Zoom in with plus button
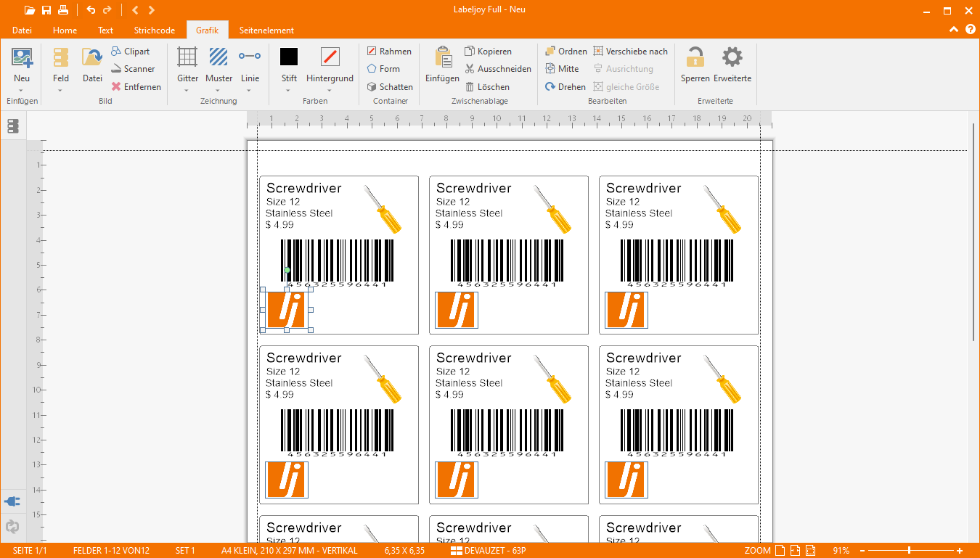This screenshot has width=980, height=558. (x=960, y=551)
